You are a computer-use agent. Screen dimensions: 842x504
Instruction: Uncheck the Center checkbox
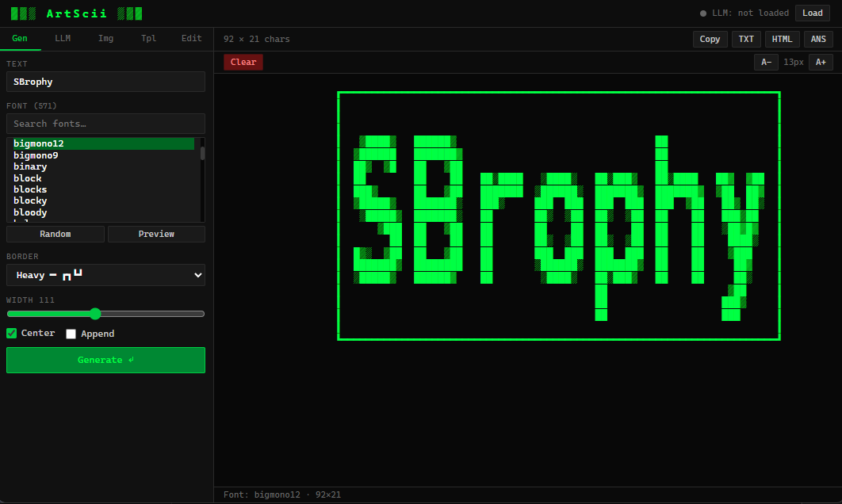(12, 334)
